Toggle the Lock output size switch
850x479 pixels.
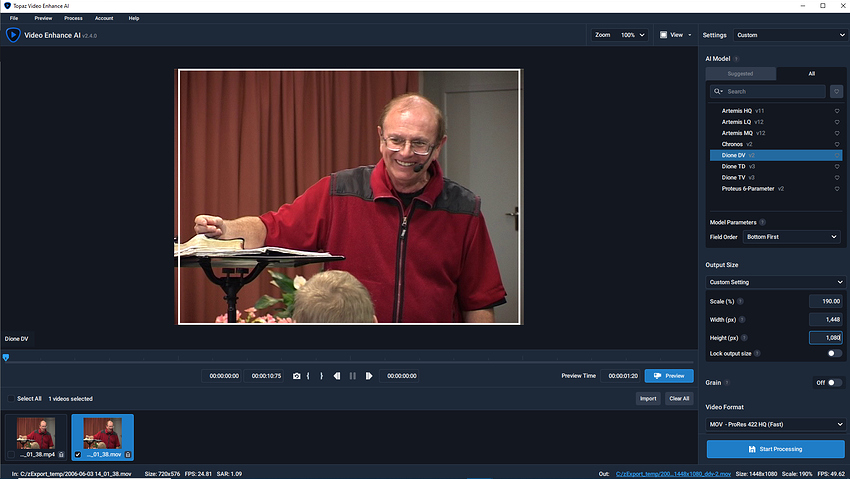click(835, 353)
